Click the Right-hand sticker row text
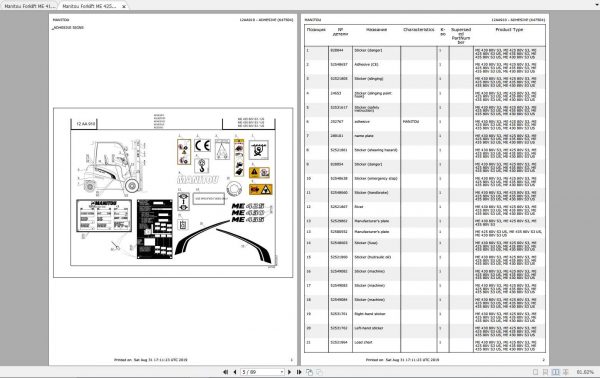Screen dimensions: 600x378 (x=370, y=314)
